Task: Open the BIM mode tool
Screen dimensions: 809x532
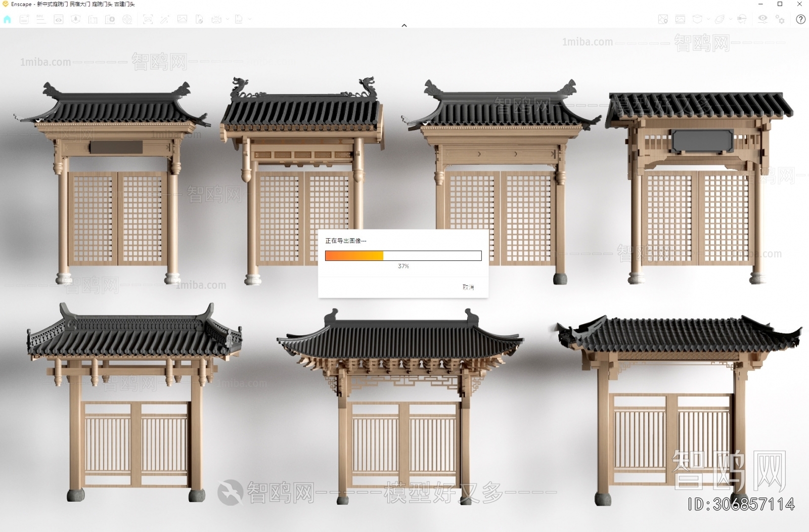Action: click(x=40, y=19)
